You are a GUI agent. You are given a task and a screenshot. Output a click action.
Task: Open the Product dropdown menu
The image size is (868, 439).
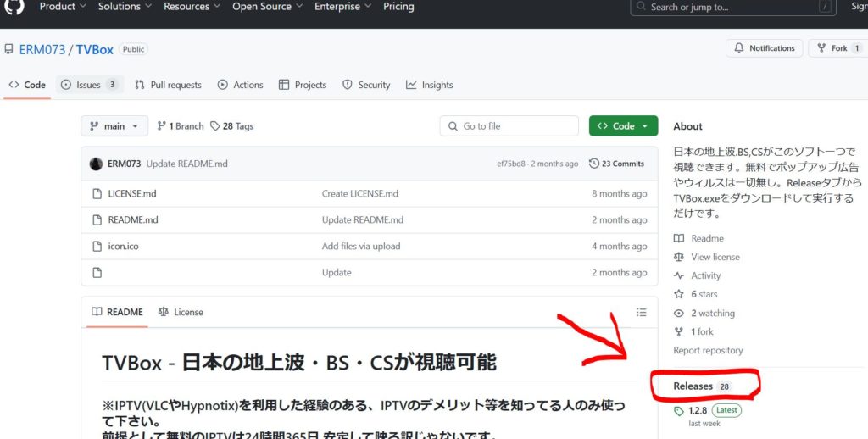[63, 7]
